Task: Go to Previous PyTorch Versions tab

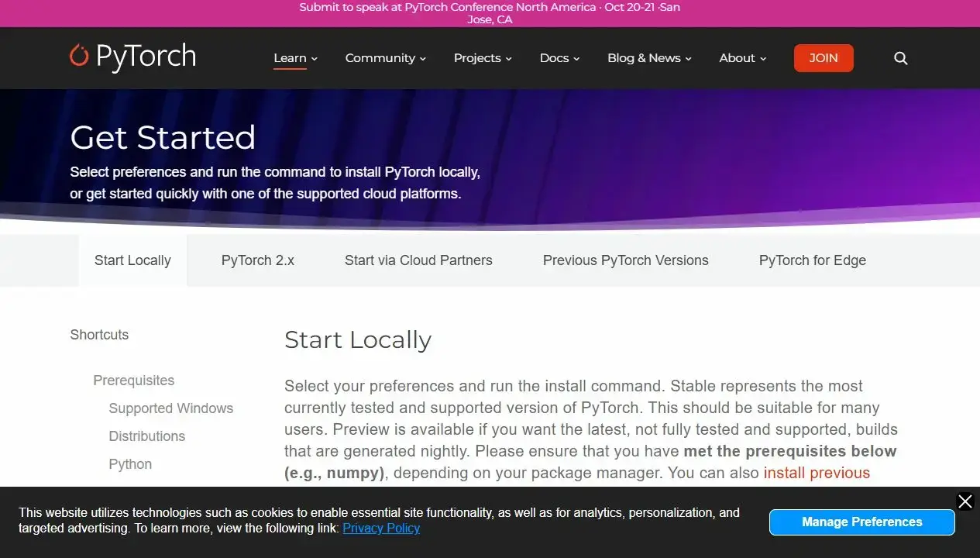Action: [625, 260]
